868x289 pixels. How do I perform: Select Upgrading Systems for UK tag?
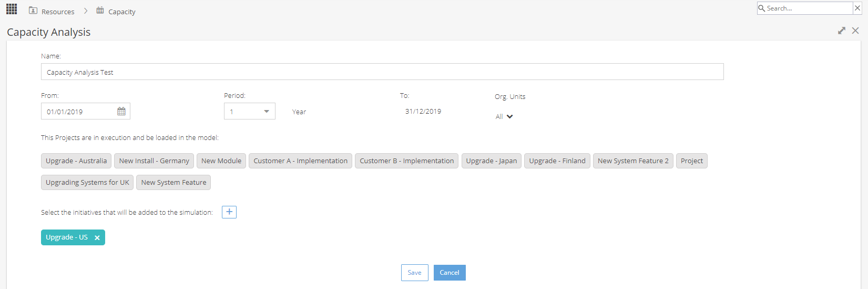pos(87,183)
